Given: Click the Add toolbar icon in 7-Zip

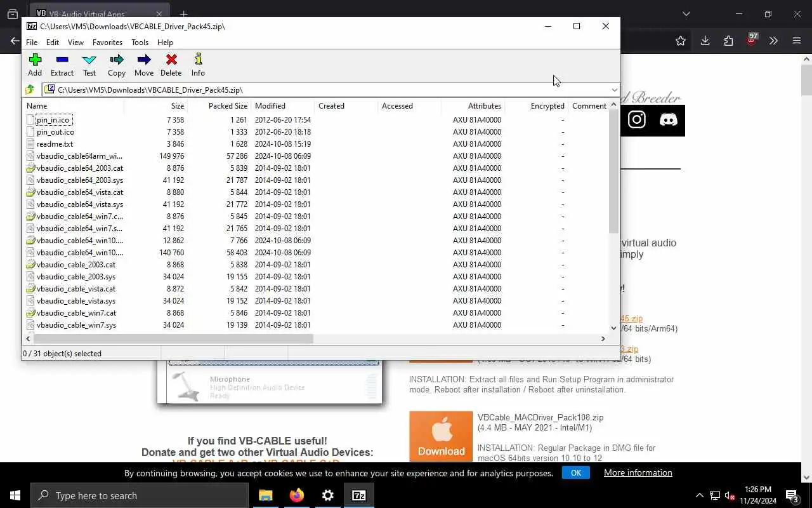Looking at the screenshot, I should tap(35, 60).
